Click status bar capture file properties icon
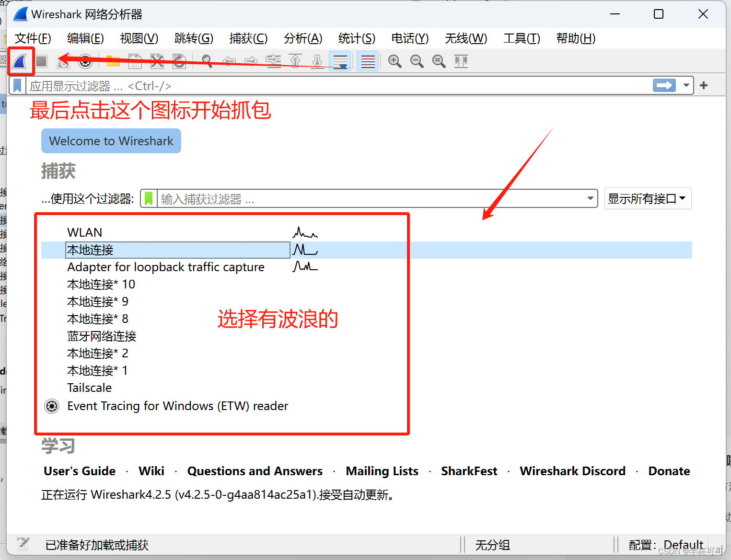 (23, 544)
